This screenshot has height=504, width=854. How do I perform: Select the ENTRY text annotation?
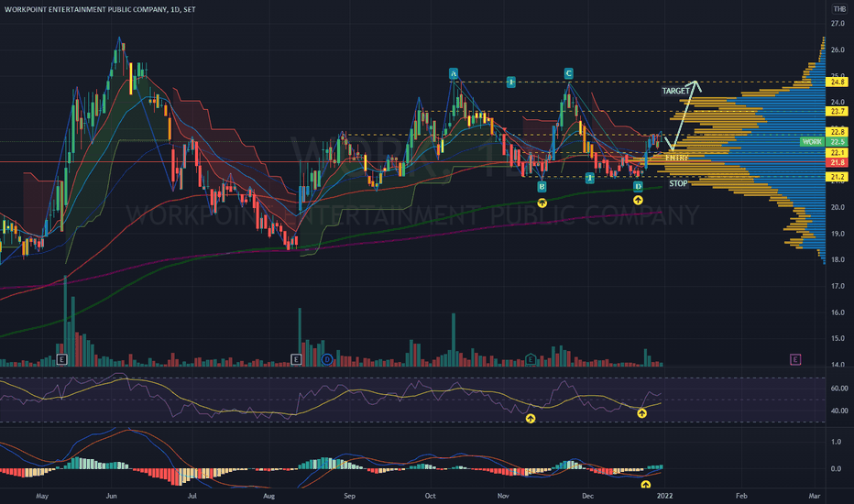(x=676, y=158)
